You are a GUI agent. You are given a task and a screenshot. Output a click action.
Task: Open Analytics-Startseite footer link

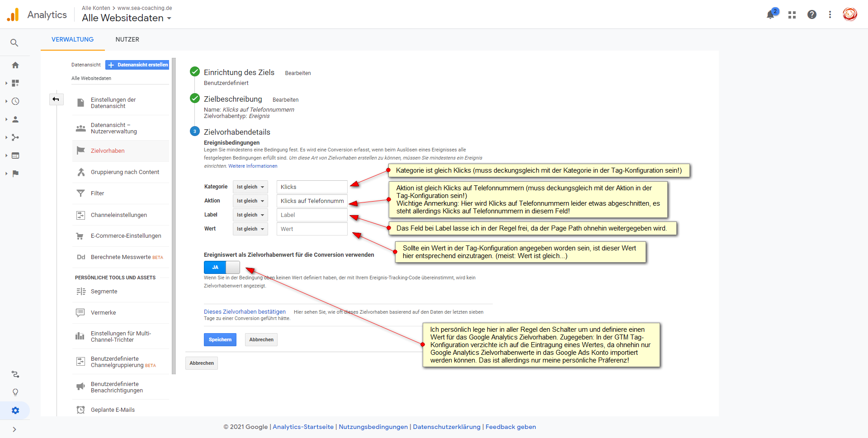(303, 427)
